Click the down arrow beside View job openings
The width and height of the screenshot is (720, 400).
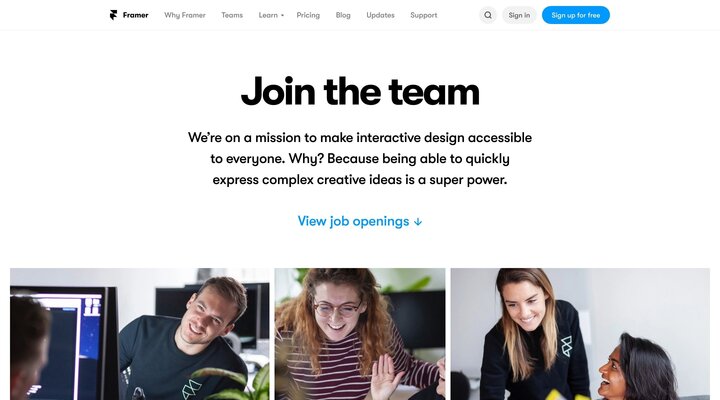418,222
